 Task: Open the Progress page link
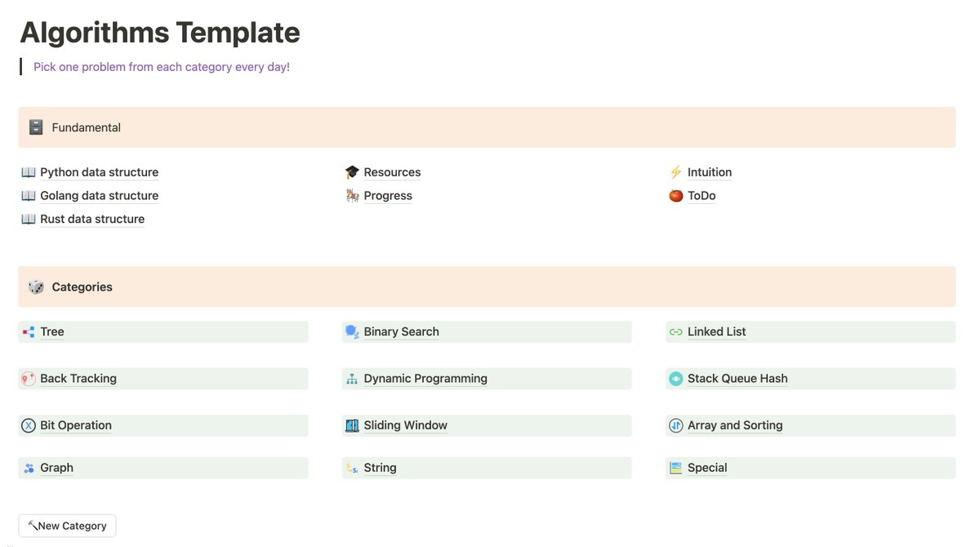coord(388,196)
